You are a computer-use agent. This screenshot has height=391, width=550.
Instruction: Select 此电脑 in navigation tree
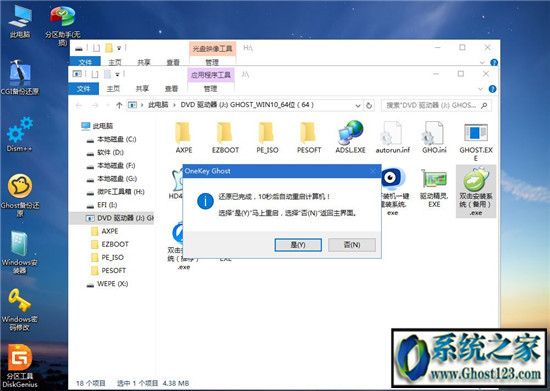[97, 126]
